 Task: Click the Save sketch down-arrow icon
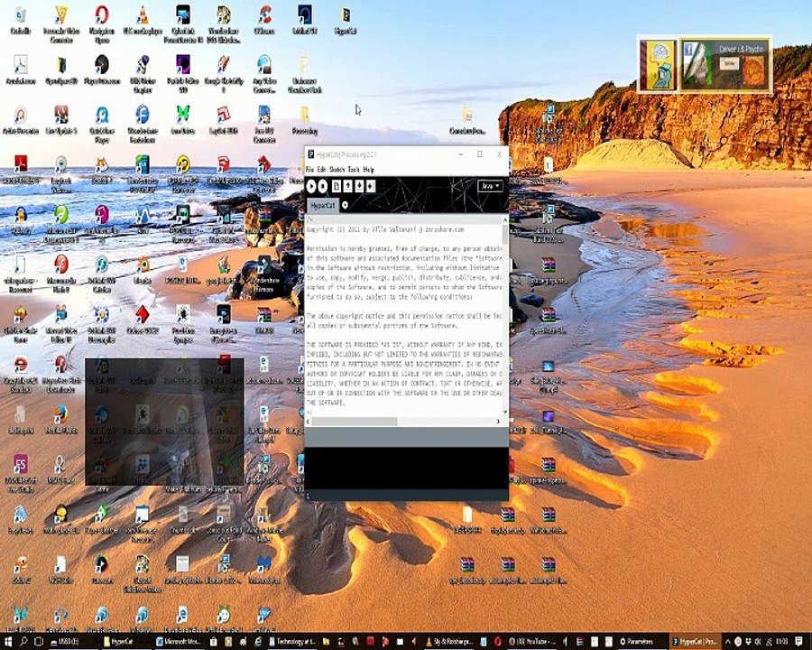359,186
